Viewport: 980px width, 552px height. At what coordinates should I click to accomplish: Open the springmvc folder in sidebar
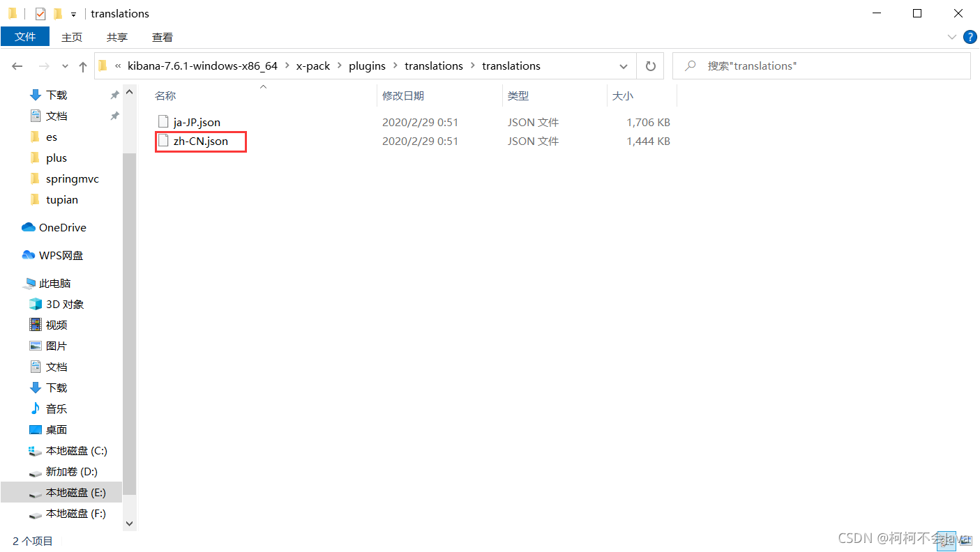pos(73,178)
